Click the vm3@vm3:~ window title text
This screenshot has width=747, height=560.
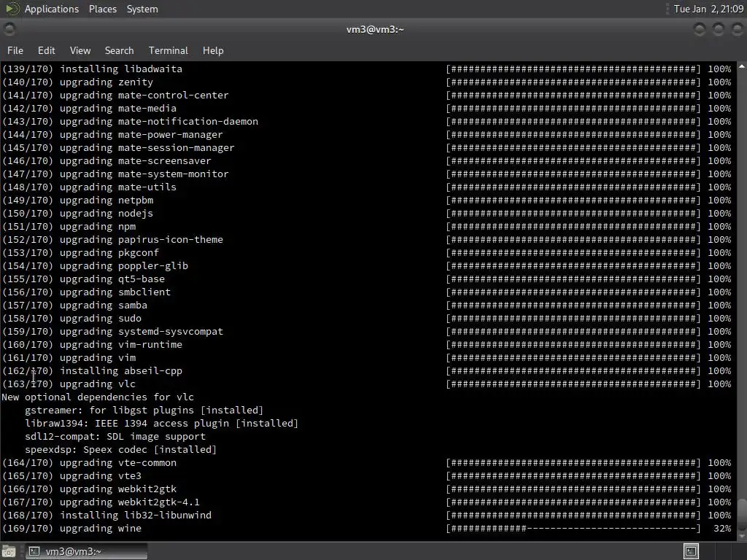pos(375,29)
